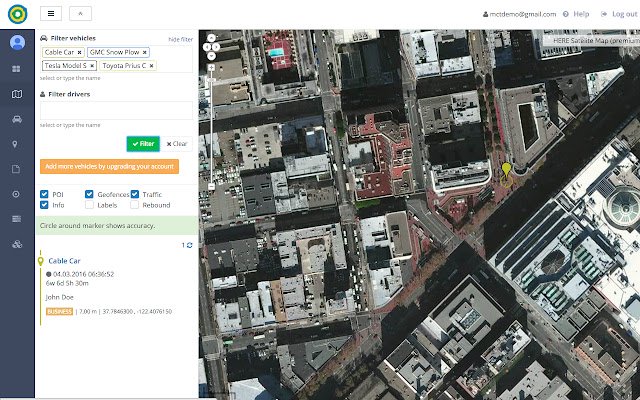Enable the Labels checkbox
Image resolution: width=640 pixels, height=400 pixels.
coord(89,205)
